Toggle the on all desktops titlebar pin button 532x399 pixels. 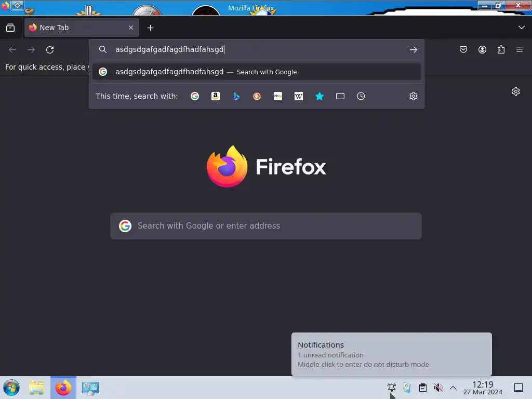[17, 5]
